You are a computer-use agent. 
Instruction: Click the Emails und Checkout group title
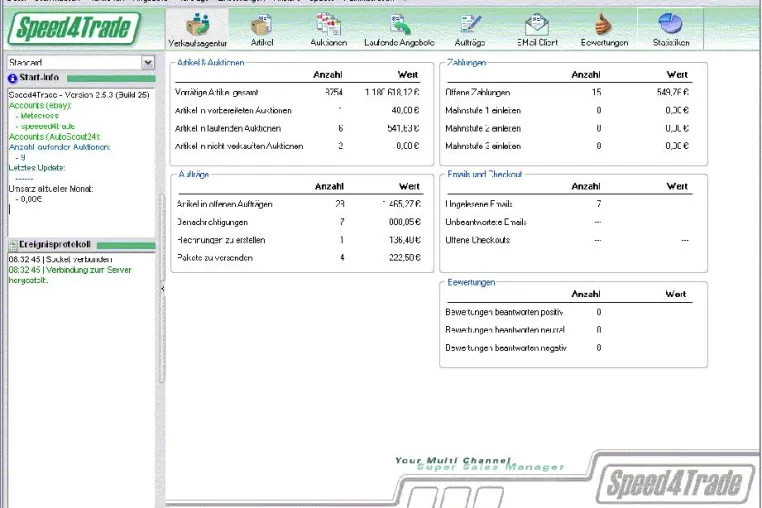(x=485, y=174)
